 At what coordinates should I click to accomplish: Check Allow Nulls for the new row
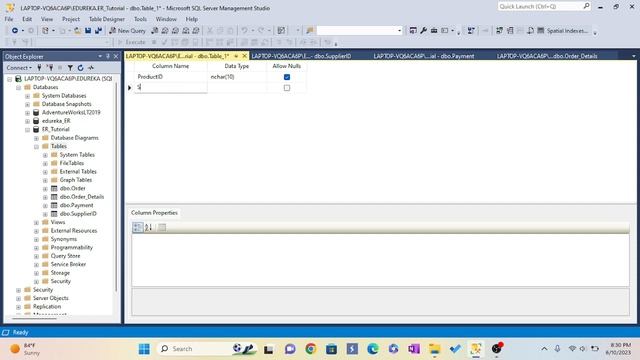coord(287,88)
